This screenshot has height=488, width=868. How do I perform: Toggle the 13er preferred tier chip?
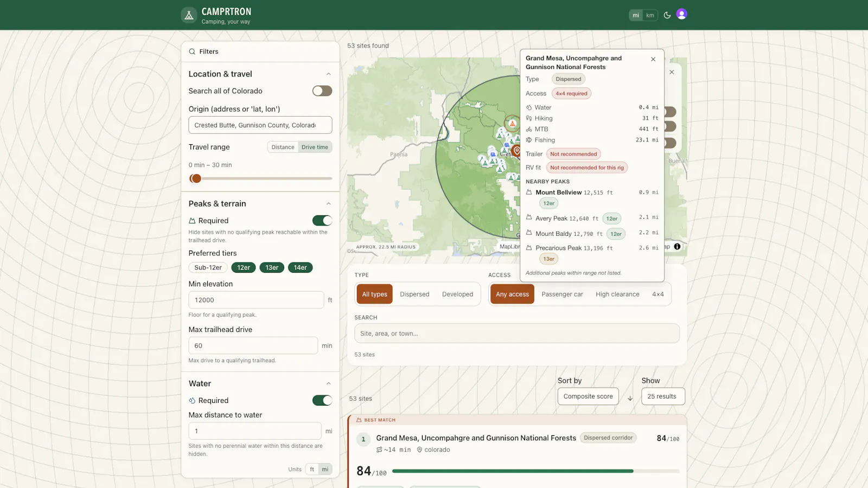click(272, 267)
